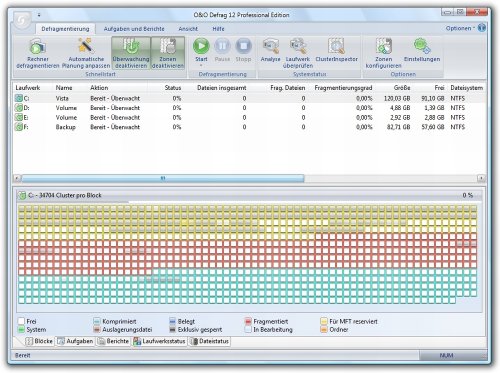Click Frag. Dateien column header
500x373 pixels.
[x=288, y=88]
